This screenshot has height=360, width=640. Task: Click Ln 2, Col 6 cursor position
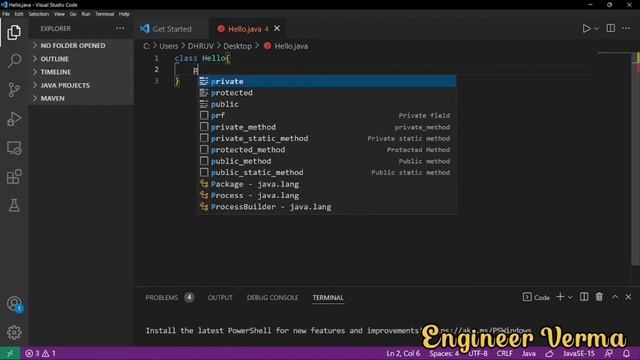click(403, 353)
